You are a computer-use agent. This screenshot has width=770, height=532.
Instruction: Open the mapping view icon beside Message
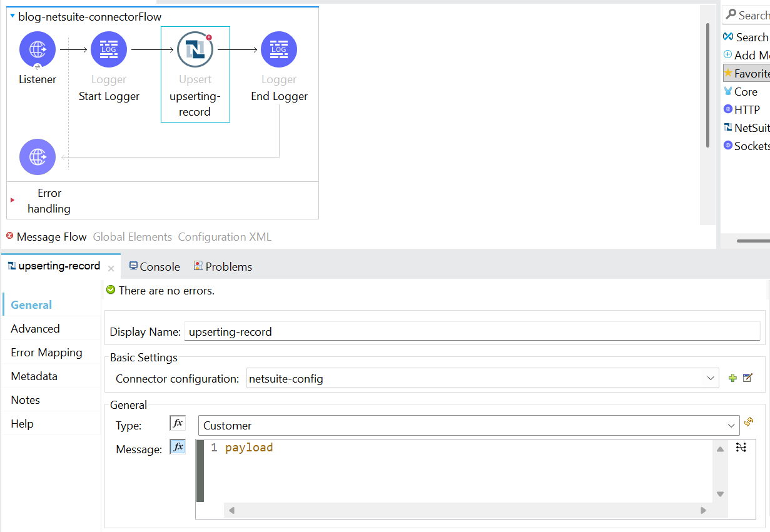point(741,448)
